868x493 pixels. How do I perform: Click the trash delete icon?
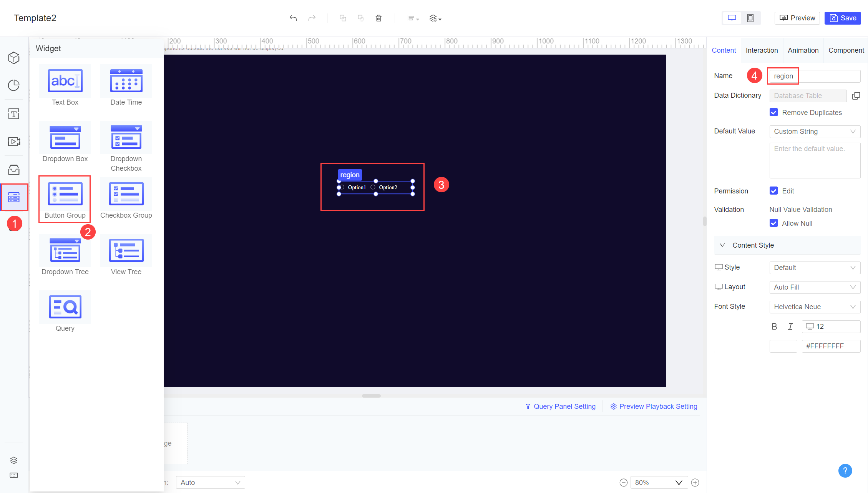379,18
